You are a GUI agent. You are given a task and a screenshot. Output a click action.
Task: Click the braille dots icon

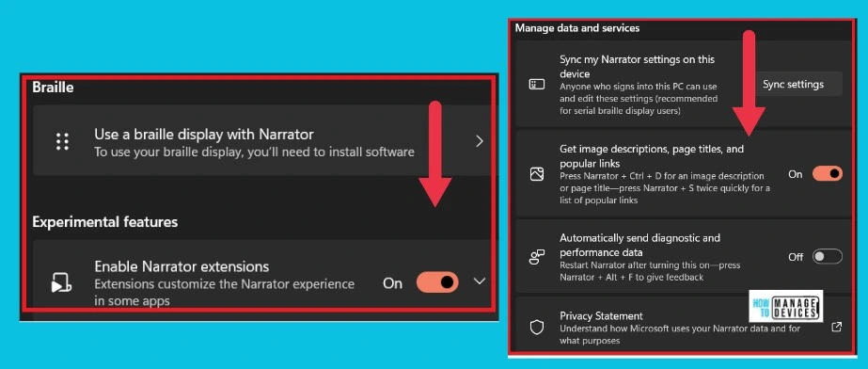63,141
